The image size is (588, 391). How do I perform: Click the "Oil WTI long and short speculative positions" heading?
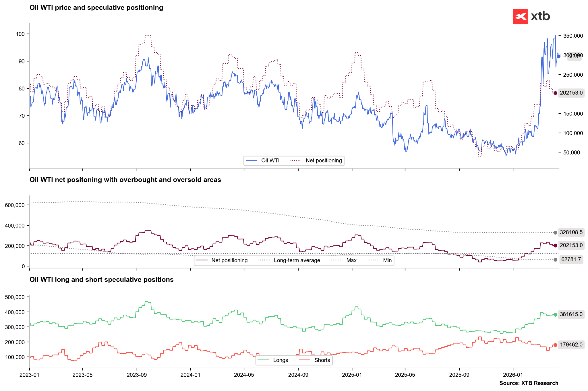tap(101, 280)
